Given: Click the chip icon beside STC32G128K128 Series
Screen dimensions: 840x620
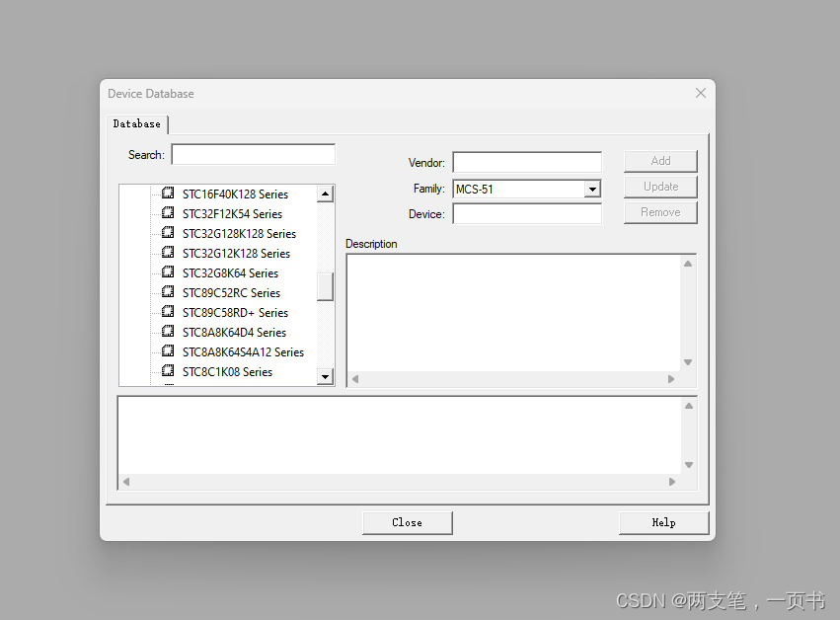Looking at the screenshot, I should click(x=168, y=233).
